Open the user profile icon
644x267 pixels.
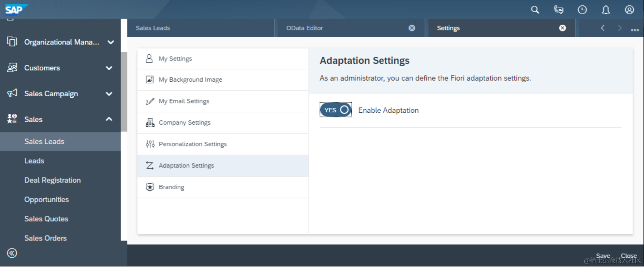coord(629,10)
